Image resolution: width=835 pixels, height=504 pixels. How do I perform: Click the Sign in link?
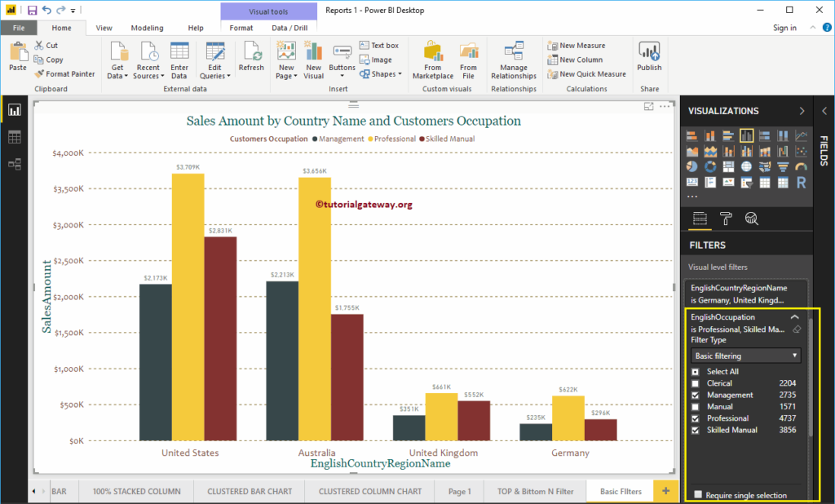tap(784, 28)
